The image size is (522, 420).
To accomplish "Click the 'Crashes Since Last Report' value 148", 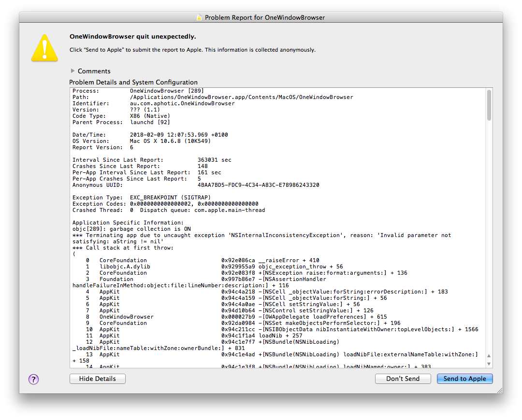I will click(x=203, y=166).
